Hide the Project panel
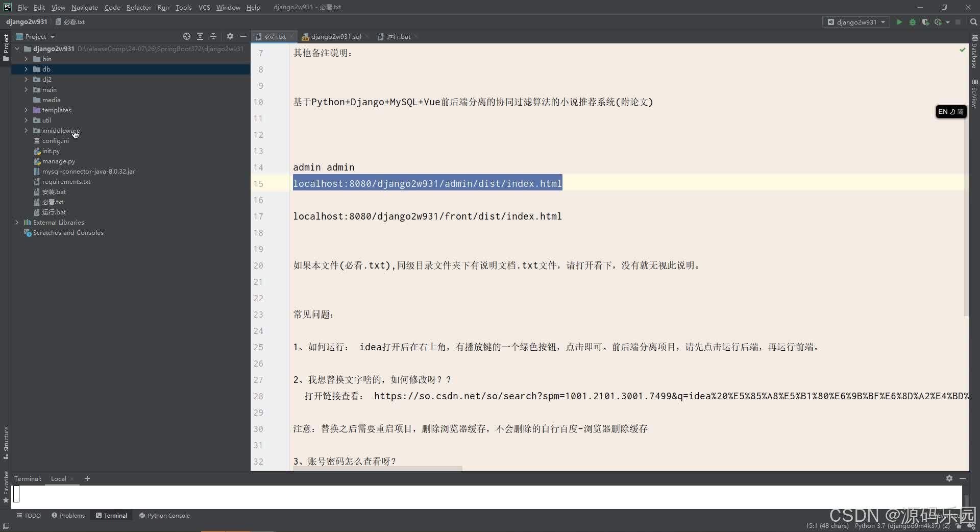 pyautogui.click(x=243, y=36)
